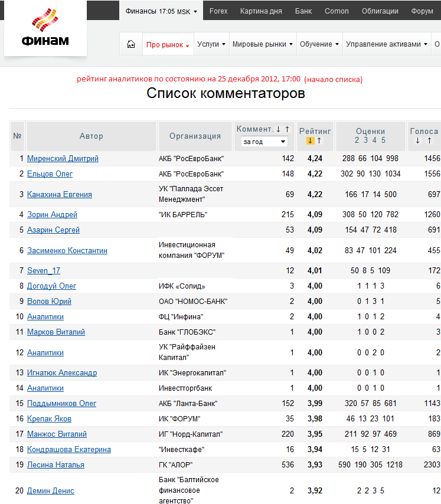Sort votes ascending with up arrow

pyautogui.click(x=429, y=140)
